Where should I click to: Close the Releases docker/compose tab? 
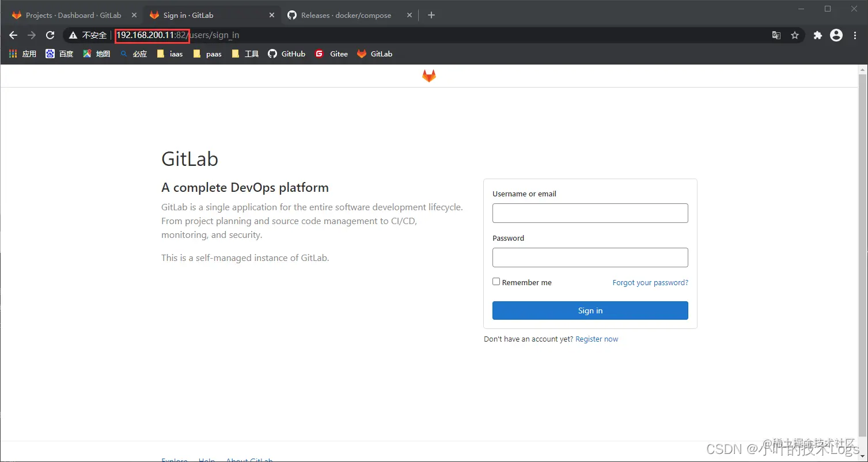[410, 15]
